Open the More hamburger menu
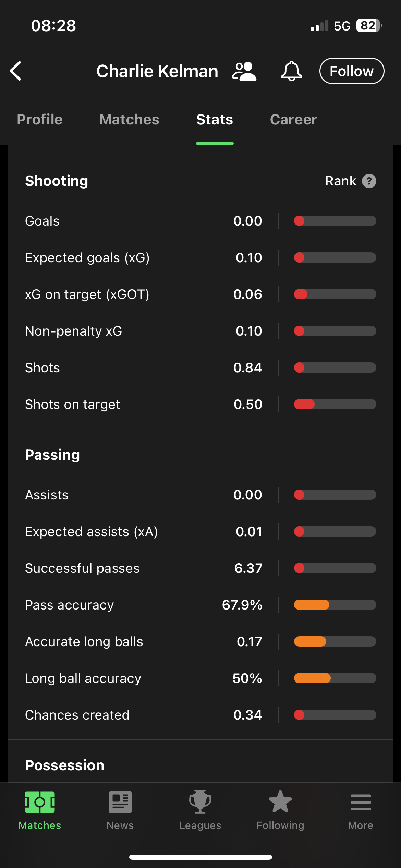 coord(361,802)
